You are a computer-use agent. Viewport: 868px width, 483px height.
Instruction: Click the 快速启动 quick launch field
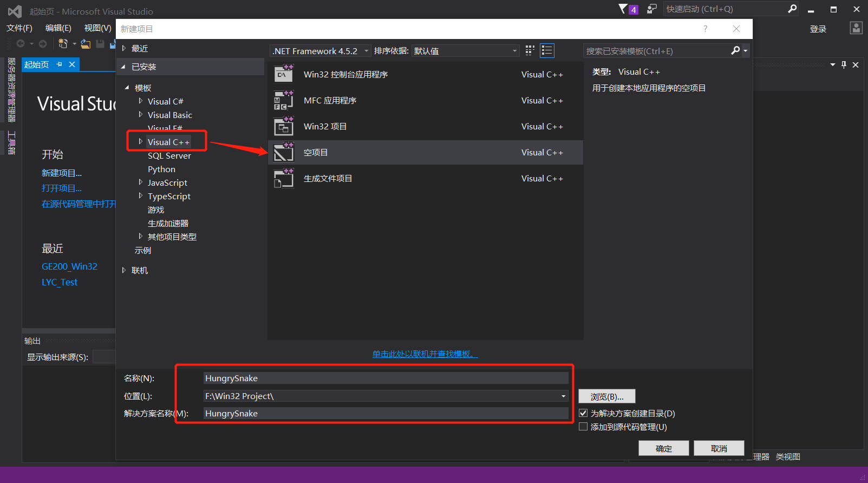point(726,9)
